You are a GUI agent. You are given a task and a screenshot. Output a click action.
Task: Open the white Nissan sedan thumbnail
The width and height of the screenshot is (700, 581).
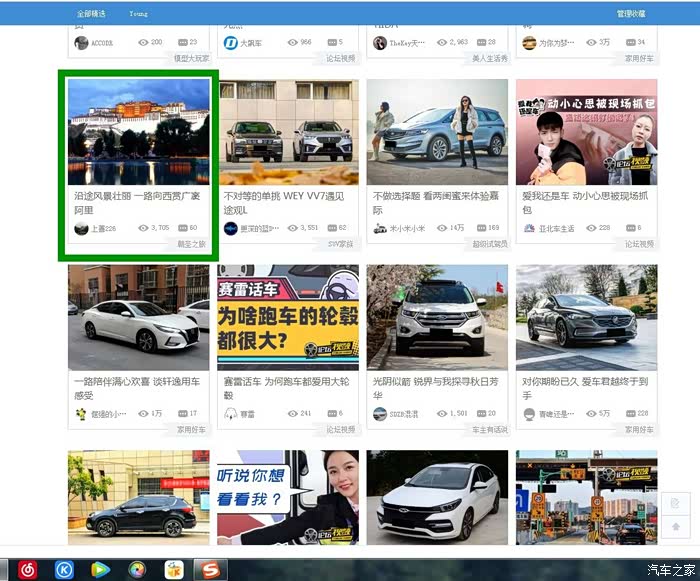point(139,318)
